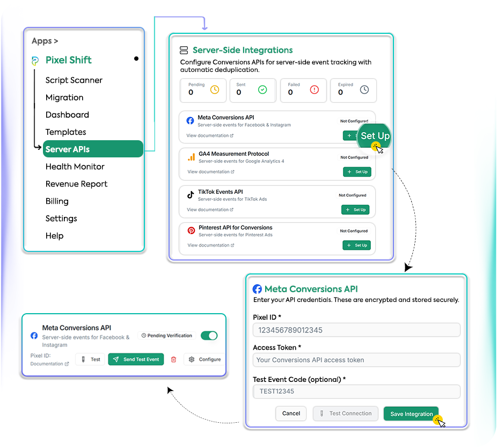Click the Pixel Shift logo icon
The width and height of the screenshot is (497, 448).
click(35, 61)
